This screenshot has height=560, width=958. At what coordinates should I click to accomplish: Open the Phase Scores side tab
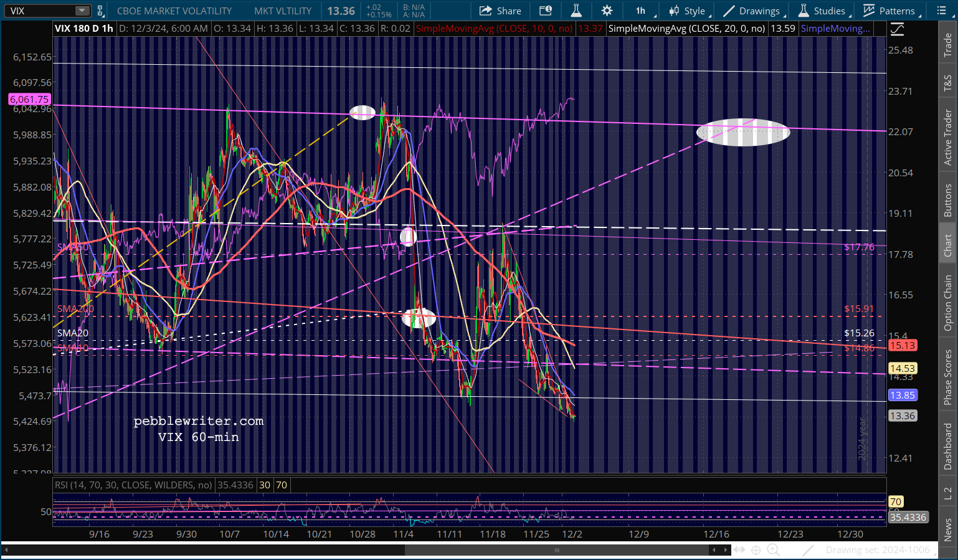(947, 377)
